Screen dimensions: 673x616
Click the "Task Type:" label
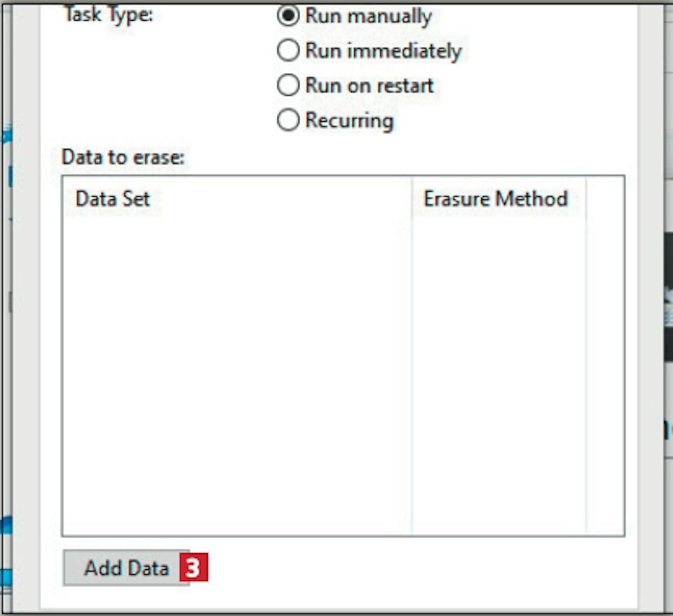point(108,15)
